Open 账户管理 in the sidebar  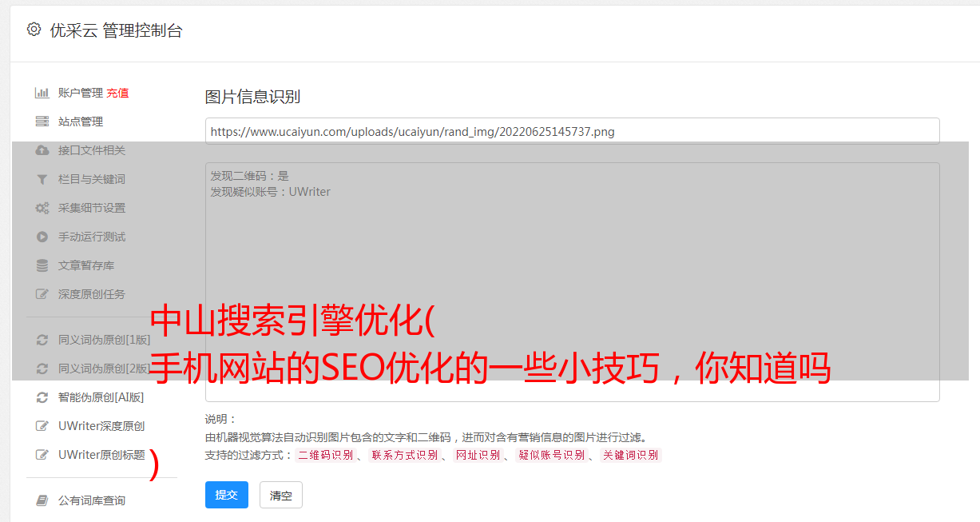pos(81,93)
